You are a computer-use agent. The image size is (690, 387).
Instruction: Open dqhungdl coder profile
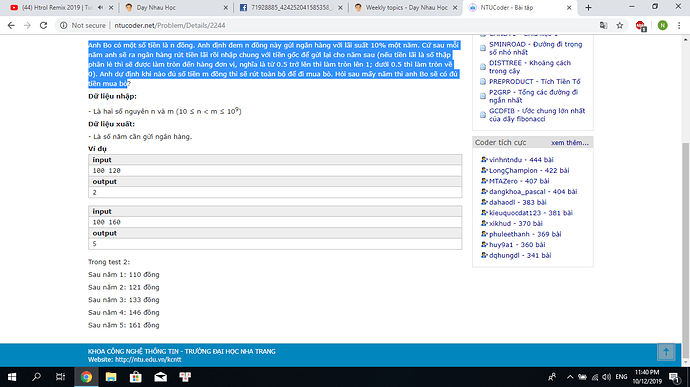[520, 255]
